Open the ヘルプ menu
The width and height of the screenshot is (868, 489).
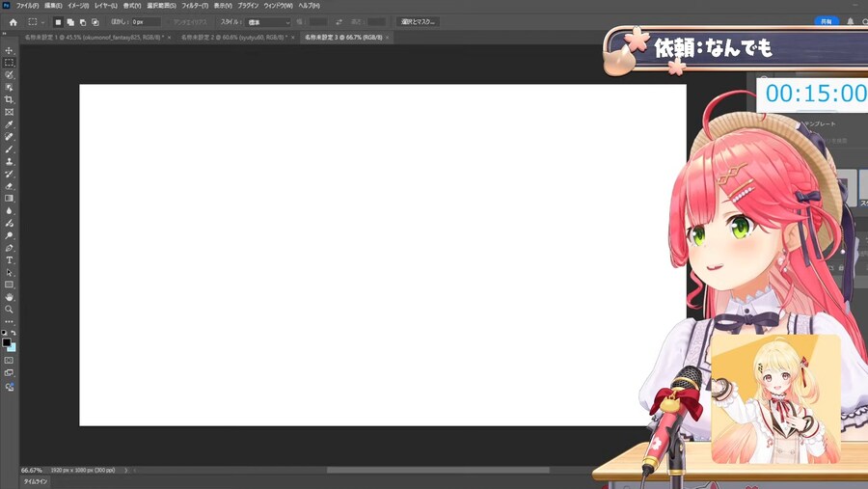tap(309, 6)
